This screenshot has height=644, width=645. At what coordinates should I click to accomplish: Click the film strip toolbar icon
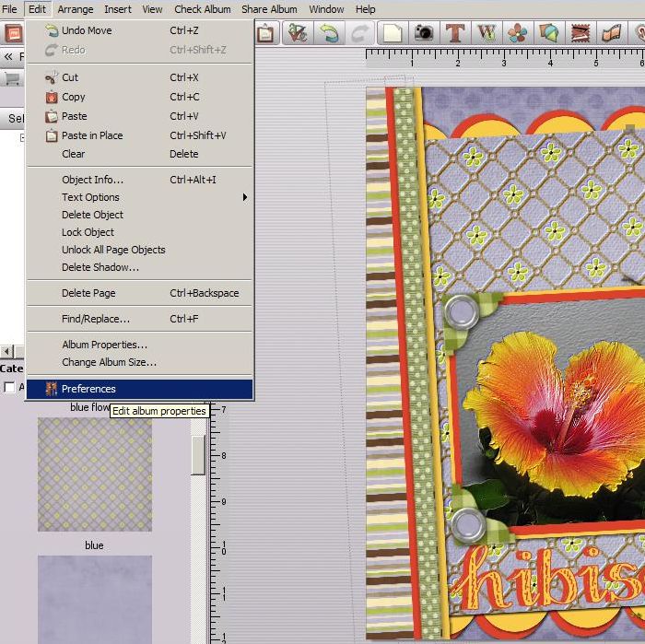point(612,33)
